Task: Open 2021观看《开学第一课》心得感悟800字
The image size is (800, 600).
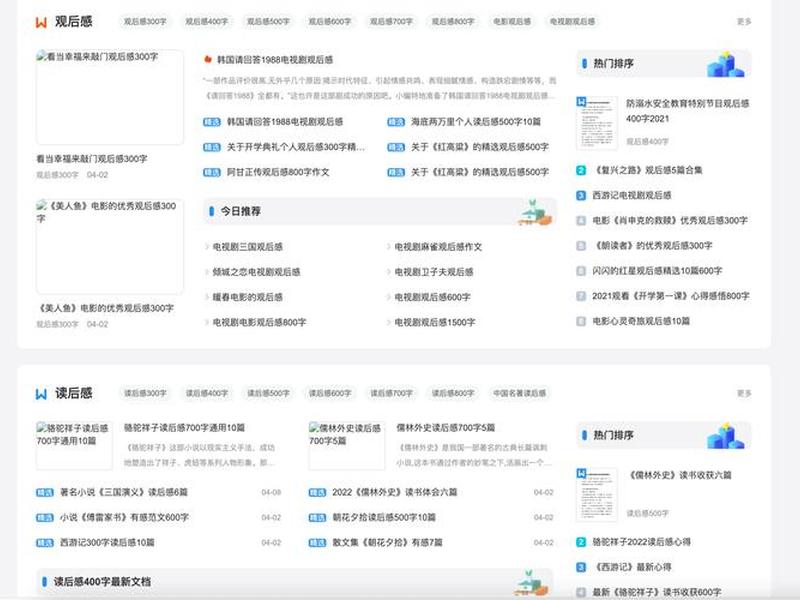Action: [670, 296]
